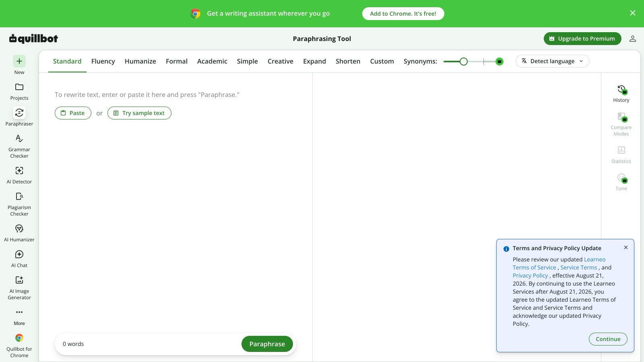
Task: Click Add to Chrome. It's free! button
Action: [x=403, y=14]
